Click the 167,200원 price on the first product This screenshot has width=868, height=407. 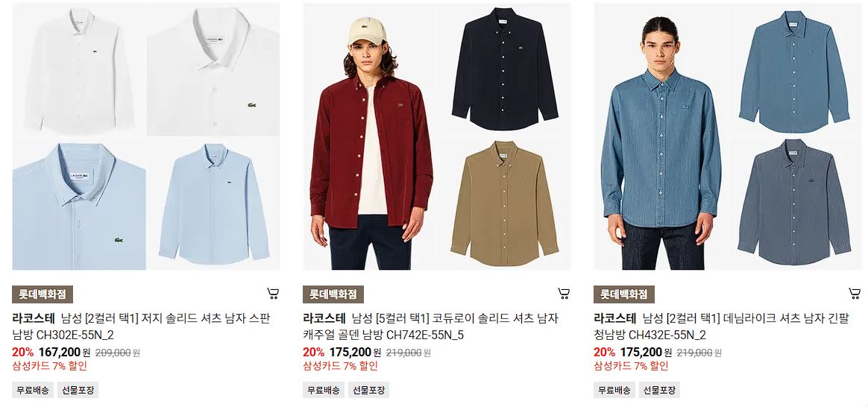[x=64, y=353]
